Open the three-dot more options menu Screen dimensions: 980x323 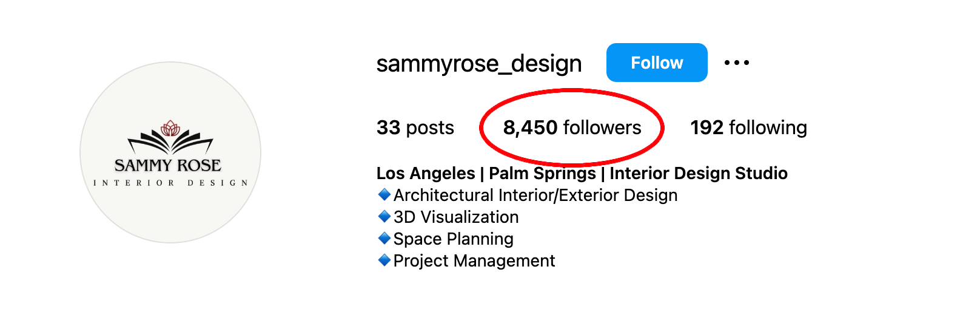pos(737,63)
